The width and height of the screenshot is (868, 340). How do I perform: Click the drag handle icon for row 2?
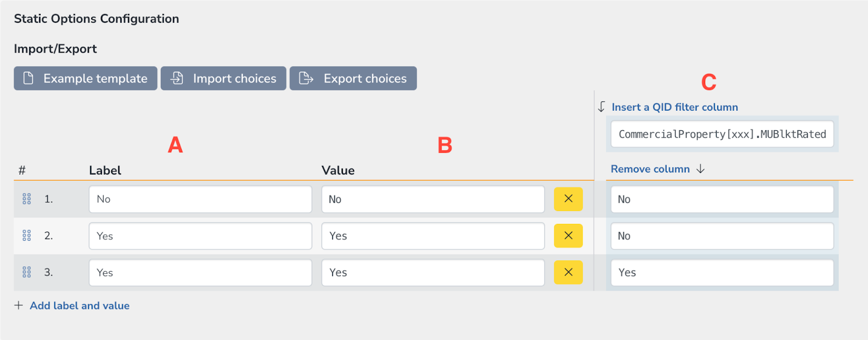click(x=27, y=235)
